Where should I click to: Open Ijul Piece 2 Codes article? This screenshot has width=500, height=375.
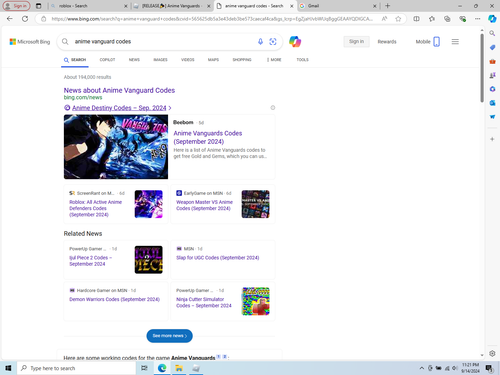pyautogui.click(x=91, y=261)
